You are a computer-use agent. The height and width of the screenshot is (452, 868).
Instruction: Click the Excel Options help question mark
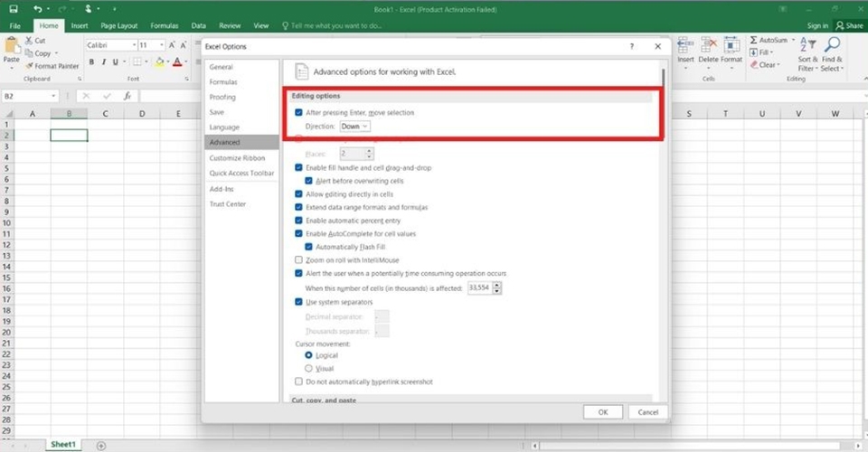pos(632,46)
